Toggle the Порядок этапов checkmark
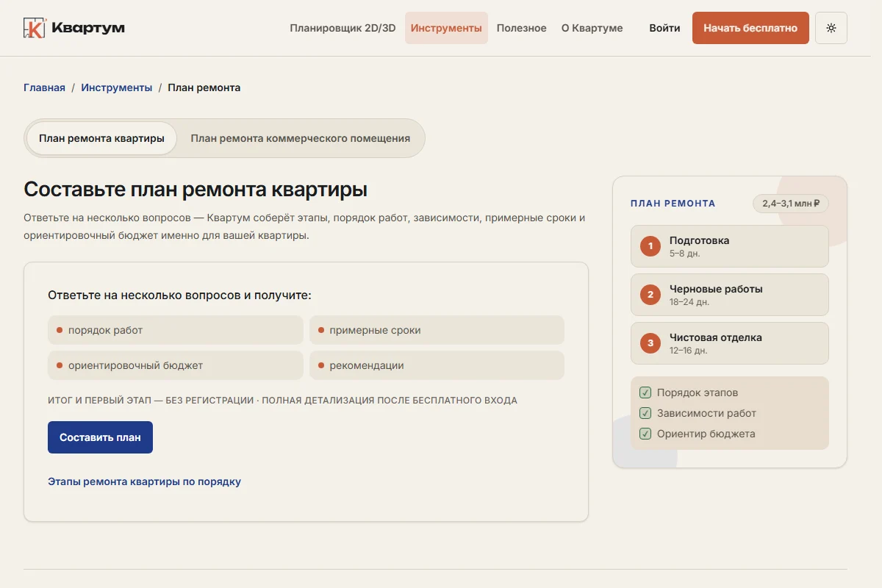Viewport: 882px width, 588px height. pos(645,392)
